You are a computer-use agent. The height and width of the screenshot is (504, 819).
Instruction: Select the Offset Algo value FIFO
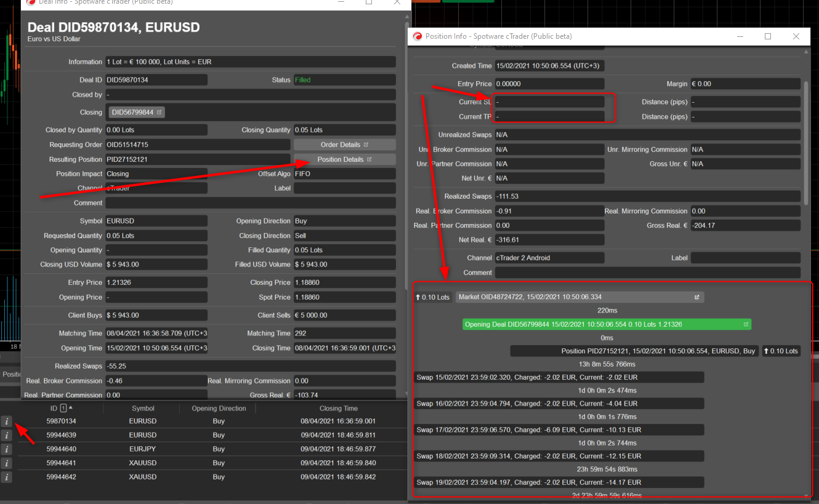[345, 174]
